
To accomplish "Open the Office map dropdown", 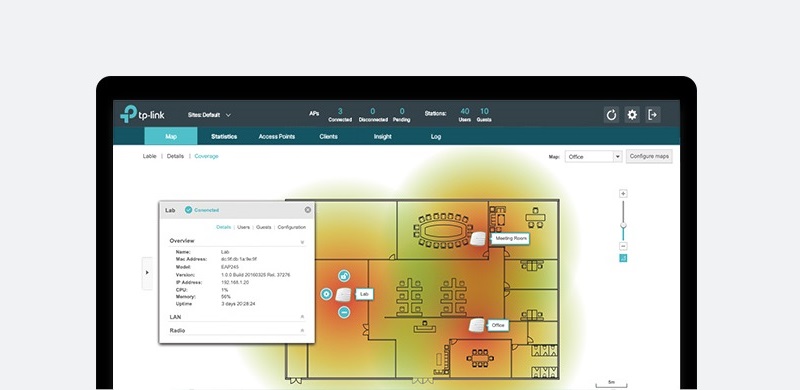I will pyautogui.click(x=593, y=157).
